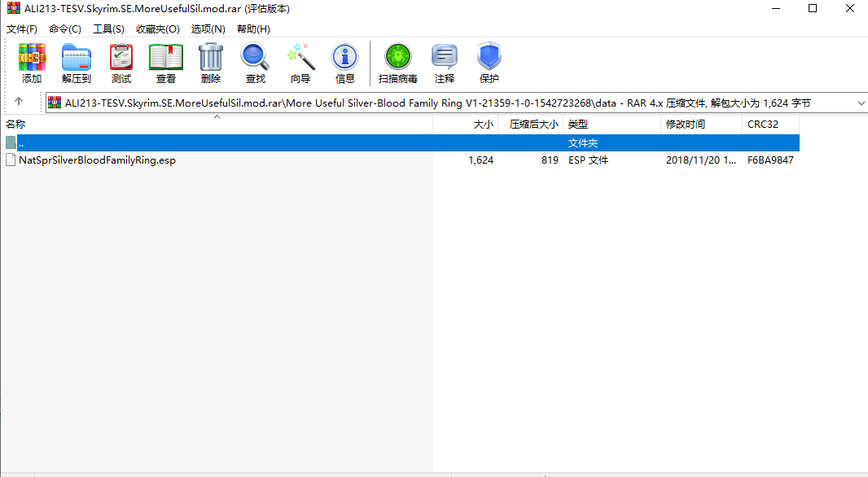The width and height of the screenshot is (868, 477).
Task: Sort files by 修改时间 column
Action: 686,125
